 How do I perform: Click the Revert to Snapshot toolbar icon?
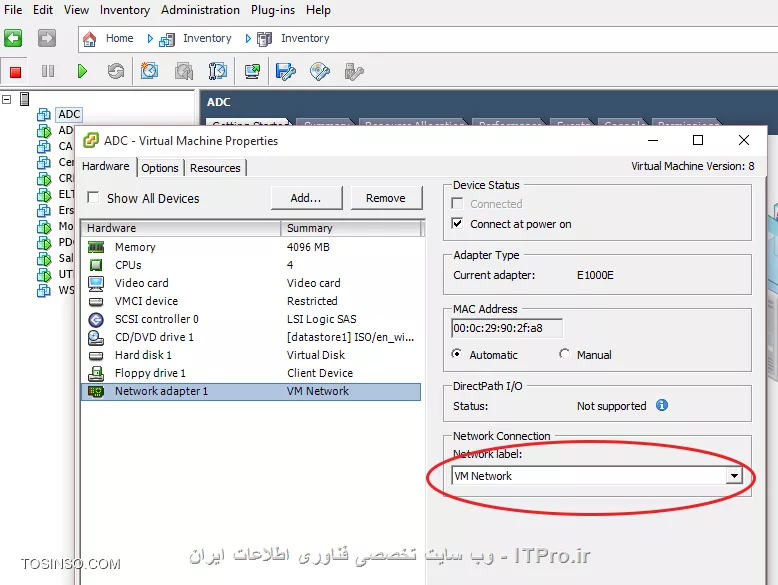184,71
